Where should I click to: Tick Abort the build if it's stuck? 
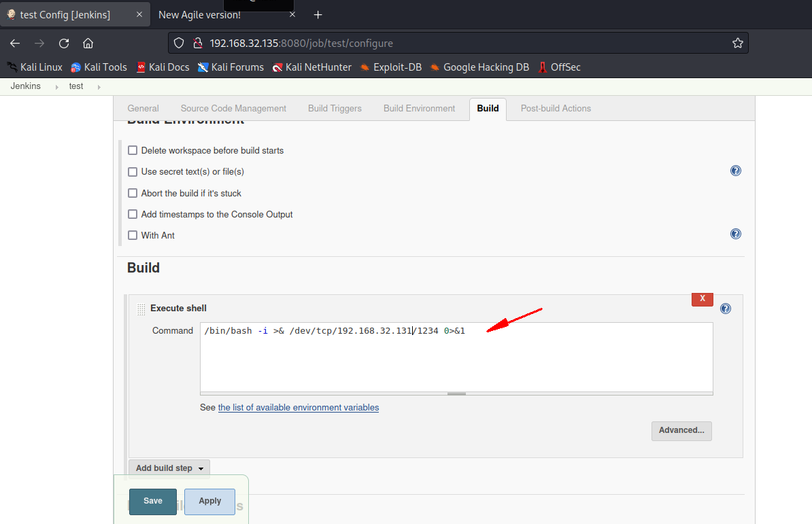[x=133, y=193]
